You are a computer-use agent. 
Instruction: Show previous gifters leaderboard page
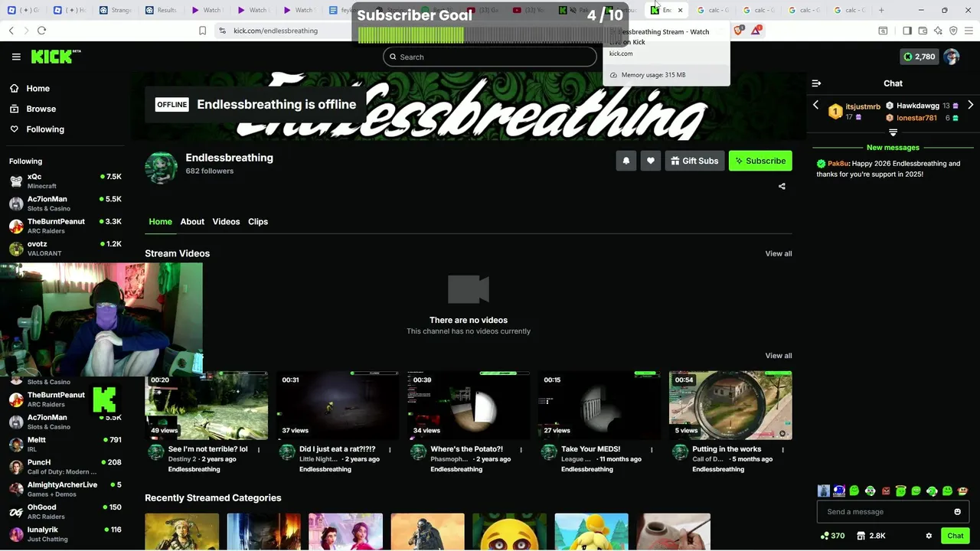coord(815,105)
